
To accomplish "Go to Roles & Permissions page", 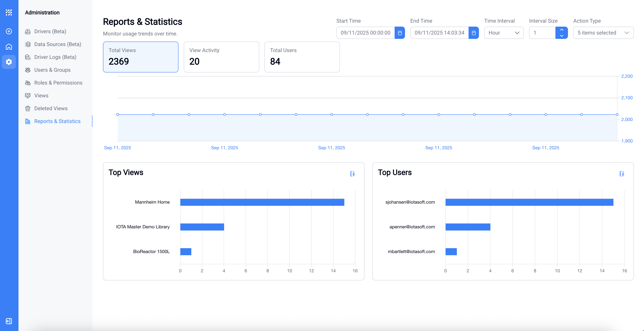I will 58,83.
